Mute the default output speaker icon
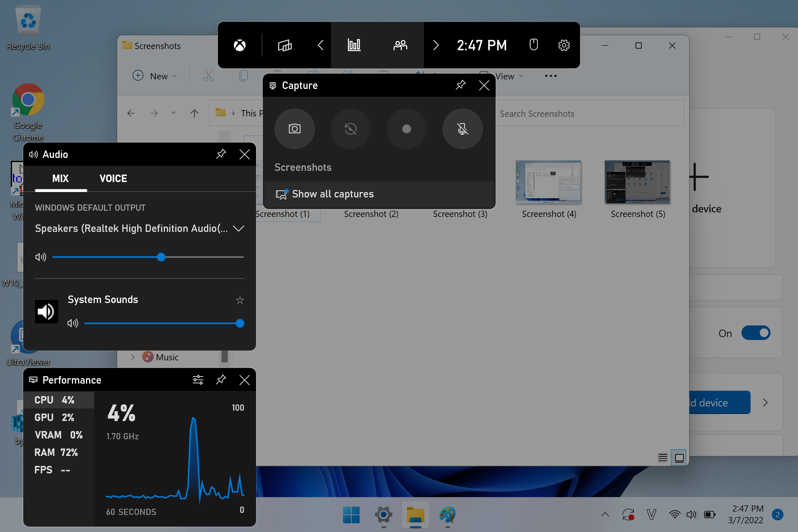798x532 pixels. (41, 257)
